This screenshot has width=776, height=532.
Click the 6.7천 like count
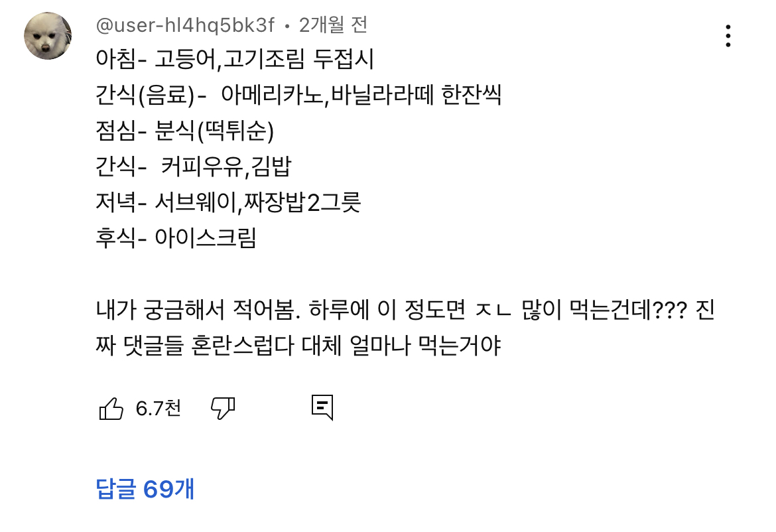158,409
